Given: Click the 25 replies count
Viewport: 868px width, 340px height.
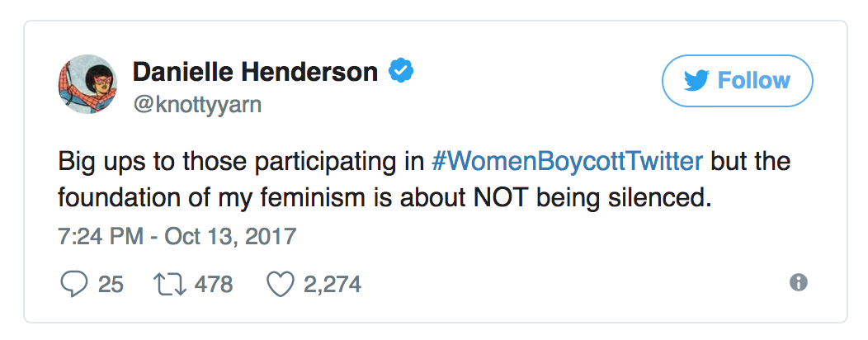Looking at the screenshot, I should click(x=111, y=285).
